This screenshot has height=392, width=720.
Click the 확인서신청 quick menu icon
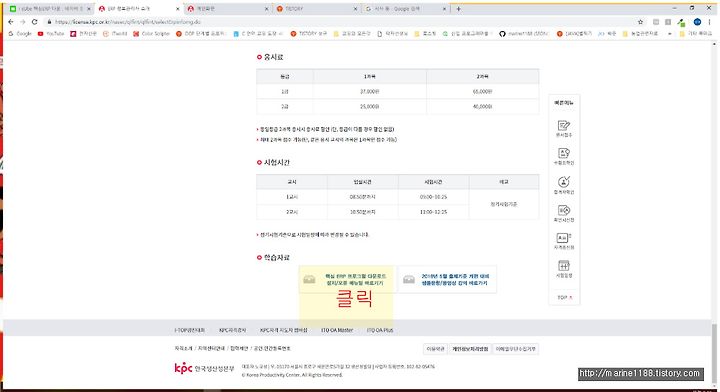pyautogui.click(x=564, y=213)
